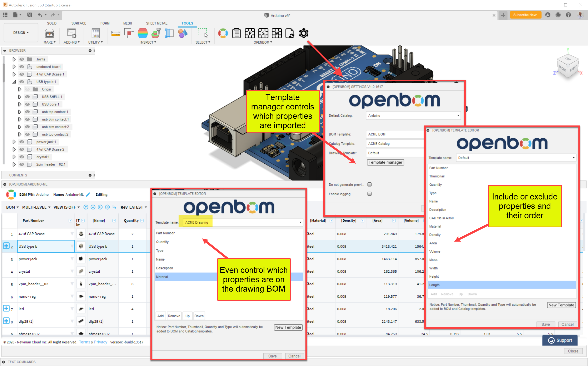Image resolution: width=588 pixels, height=366 pixels.
Task: Click the OpenBOM logo toolbar icon
Action: coord(223,33)
